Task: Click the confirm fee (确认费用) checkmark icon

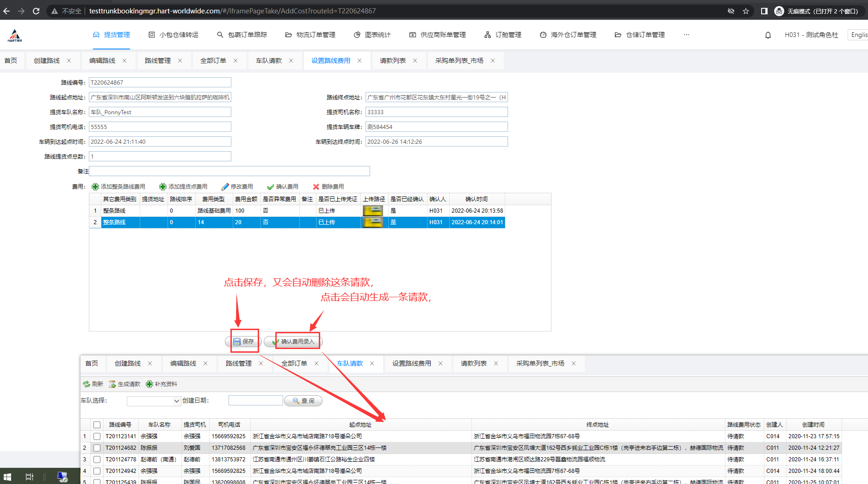Action: pos(271,187)
